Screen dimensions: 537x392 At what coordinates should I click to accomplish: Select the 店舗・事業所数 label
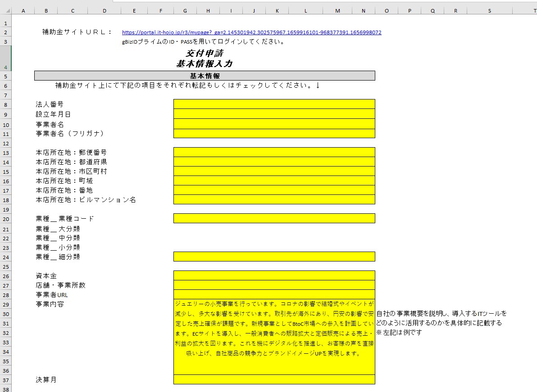tap(61, 285)
